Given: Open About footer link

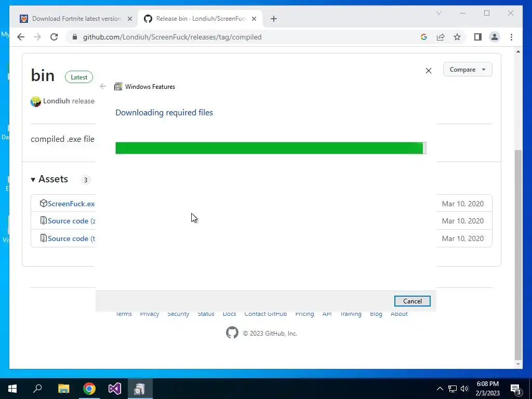Looking at the screenshot, I should tap(399, 314).
